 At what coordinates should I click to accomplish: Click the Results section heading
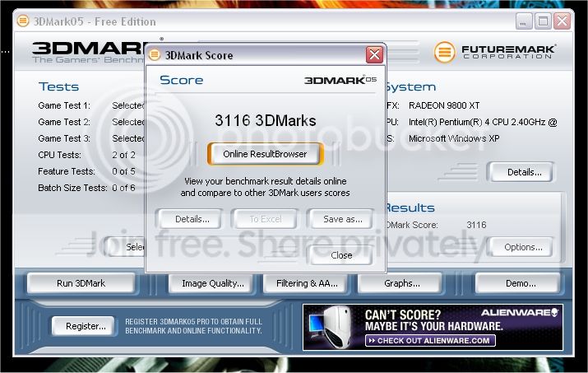coord(410,207)
